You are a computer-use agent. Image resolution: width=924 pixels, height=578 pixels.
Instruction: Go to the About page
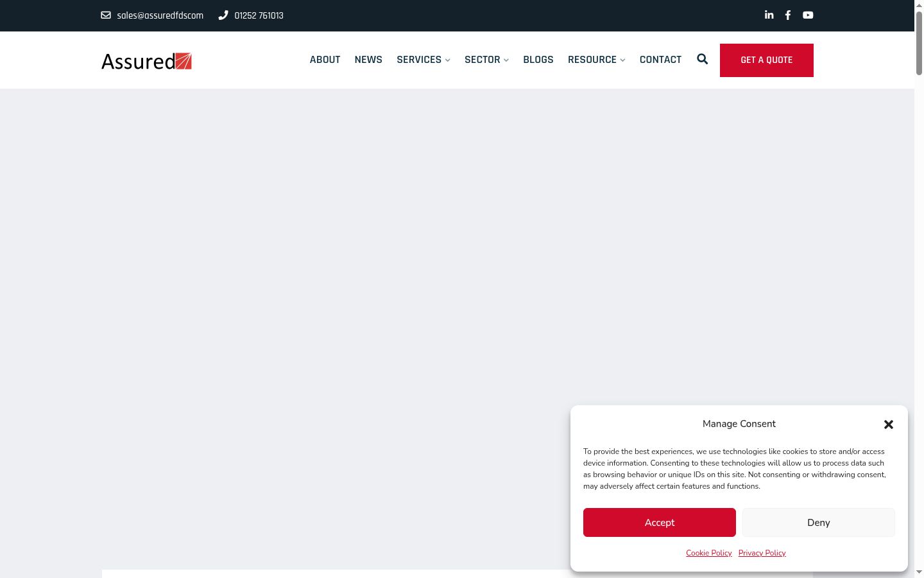pos(325,60)
